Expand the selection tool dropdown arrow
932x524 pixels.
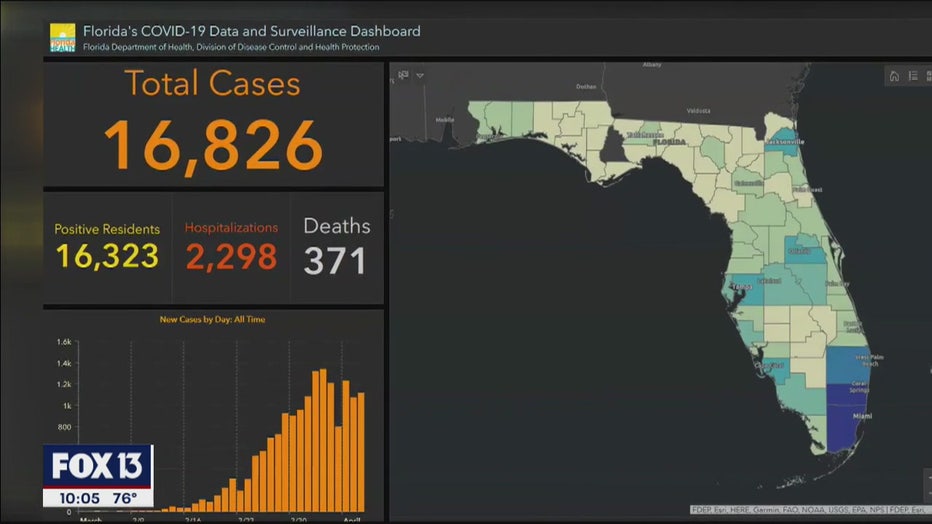[x=420, y=75]
